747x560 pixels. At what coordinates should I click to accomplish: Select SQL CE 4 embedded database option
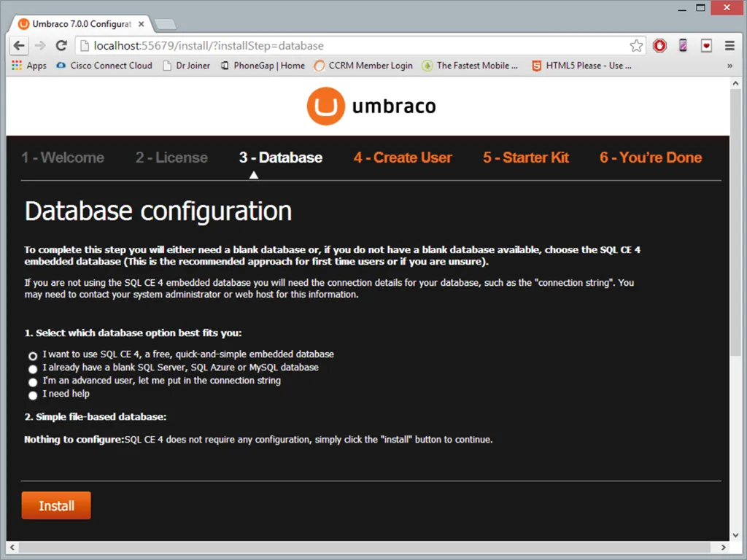33,356
